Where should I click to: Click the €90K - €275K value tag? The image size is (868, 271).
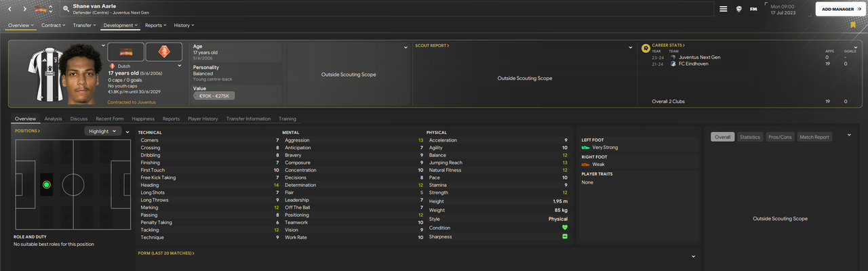click(214, 96)
